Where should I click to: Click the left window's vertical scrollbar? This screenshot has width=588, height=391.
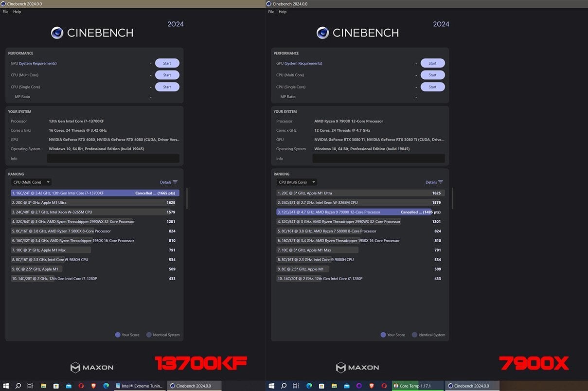pyautogui.click(x=187, y=198)
